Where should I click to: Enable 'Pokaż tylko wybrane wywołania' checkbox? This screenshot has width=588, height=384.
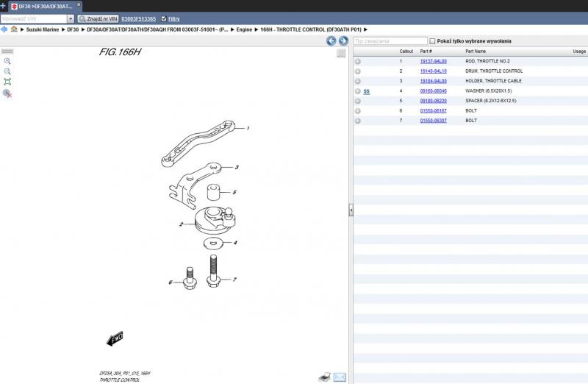(432, 41)
